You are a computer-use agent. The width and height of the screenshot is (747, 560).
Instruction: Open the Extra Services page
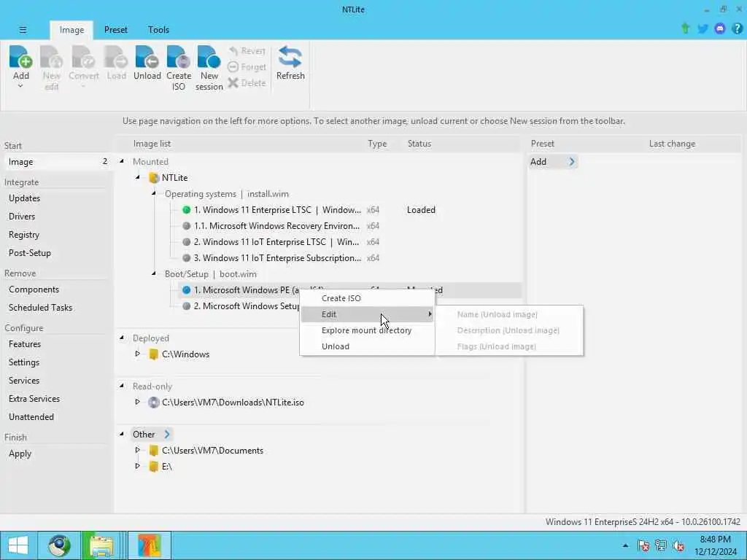click(x=34, y=399)
